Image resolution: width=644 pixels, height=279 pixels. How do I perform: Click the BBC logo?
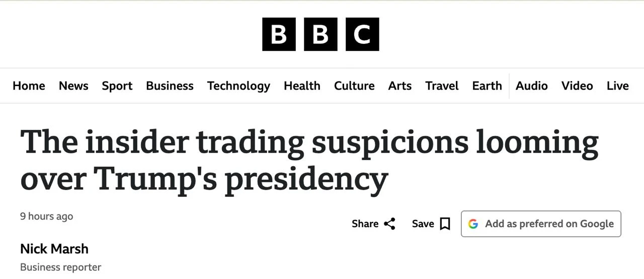[x=320, y=34]
